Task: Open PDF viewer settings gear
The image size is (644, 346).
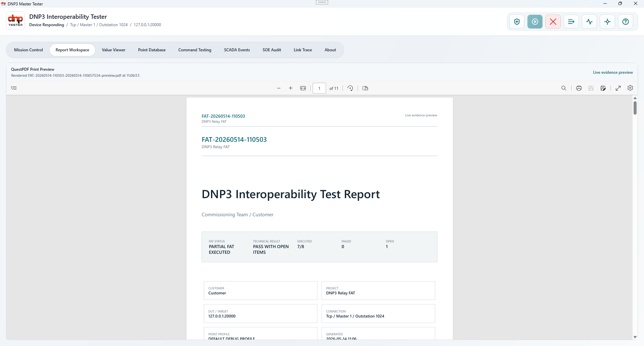Action: coord(630,88)
